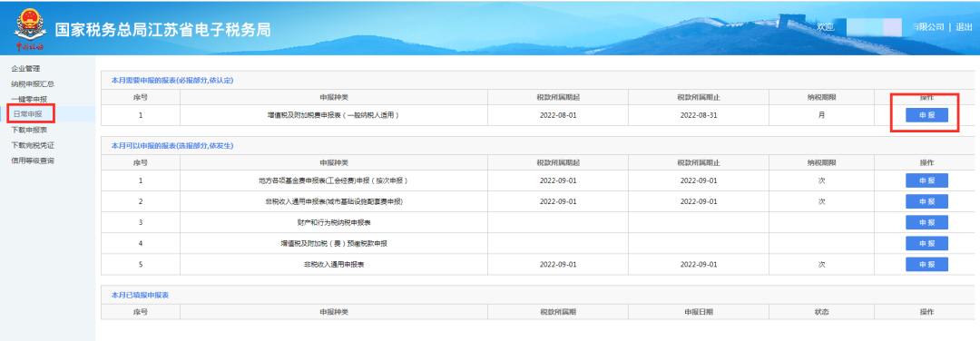Click 申报 for 财产和行为税纳税申报表
Image resolution: width=980 pixels, height=341 pixels.
tap(926, 222)
